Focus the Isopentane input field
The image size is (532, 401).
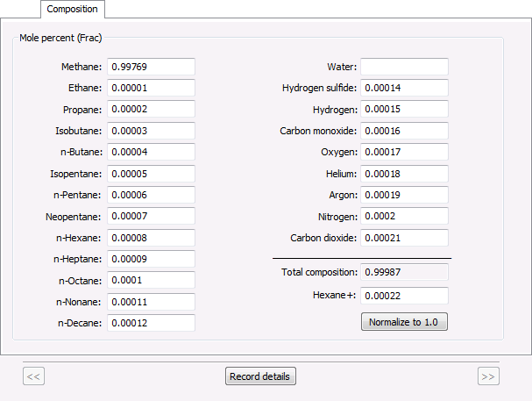coord(152,174)
